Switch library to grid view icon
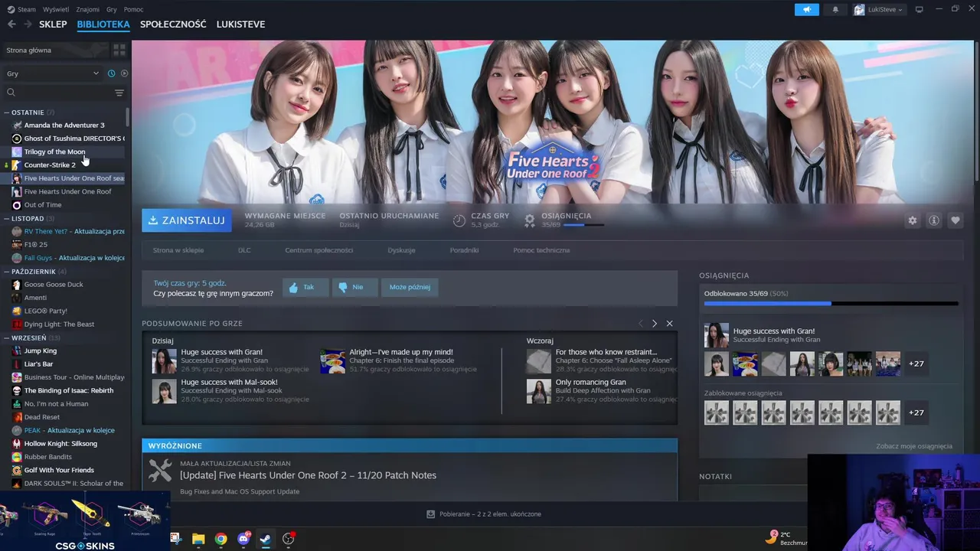This screenshot has width=980, height=551. click(119, 50)
